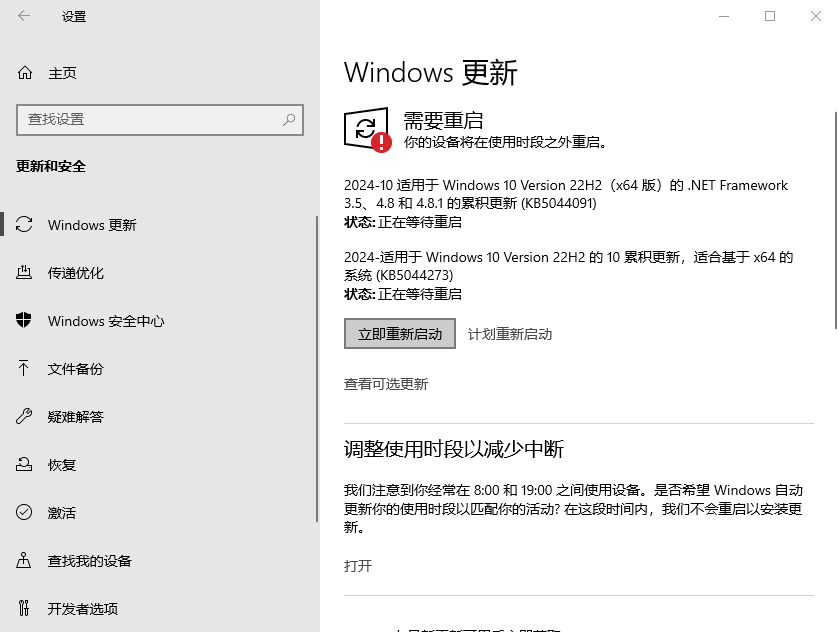Click the 主页 home icon

(26, 72)
